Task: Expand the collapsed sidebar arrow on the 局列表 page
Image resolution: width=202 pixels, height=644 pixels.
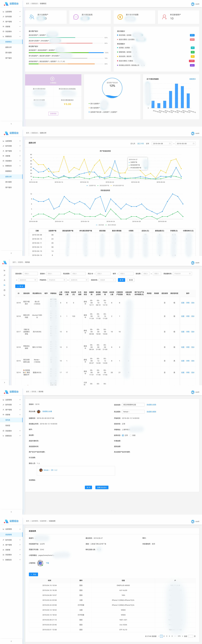Action: [x=4, y=383]
